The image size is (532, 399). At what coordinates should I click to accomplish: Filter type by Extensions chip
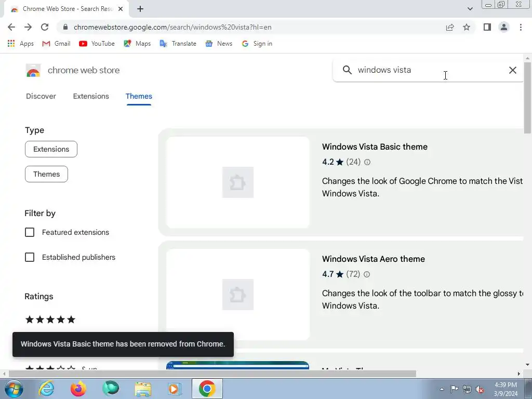[51, 149]
